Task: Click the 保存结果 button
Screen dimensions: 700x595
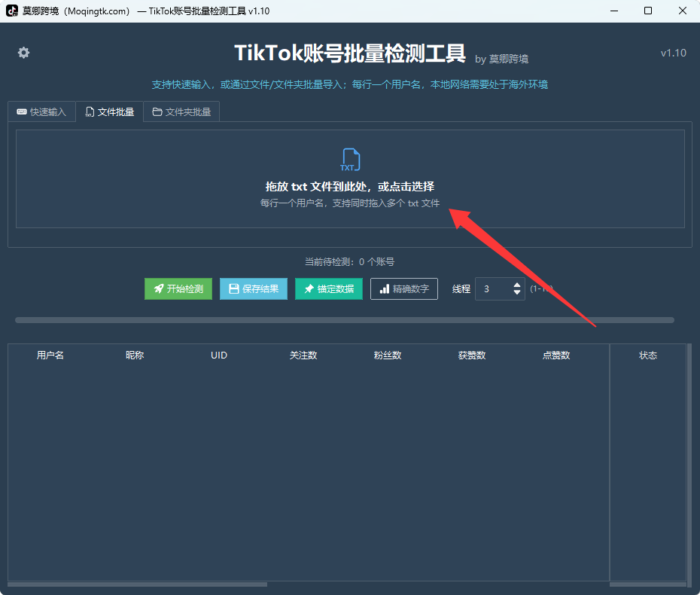Action: click(254, 289)
